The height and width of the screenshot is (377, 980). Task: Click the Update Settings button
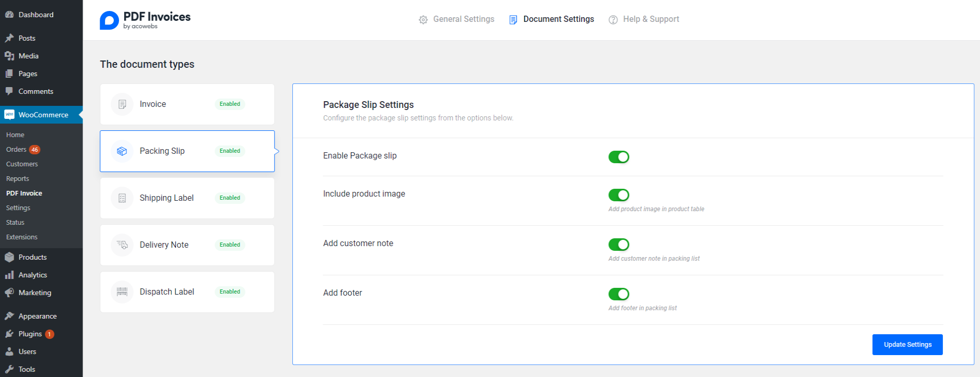coord(907,345)
